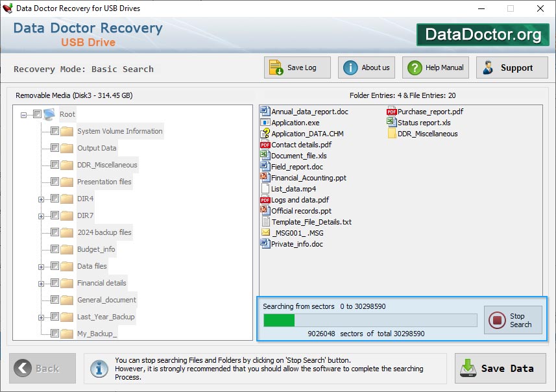The image size is (556, 392).
Task: Click the Back arrow icon
Action: point(23,368)
